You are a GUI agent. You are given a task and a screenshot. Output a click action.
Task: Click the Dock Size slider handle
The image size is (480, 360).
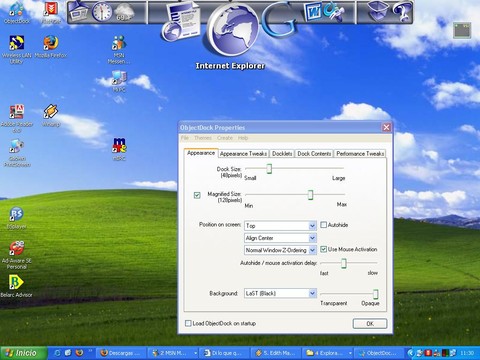pyautogui.click(x=269, y=169)
